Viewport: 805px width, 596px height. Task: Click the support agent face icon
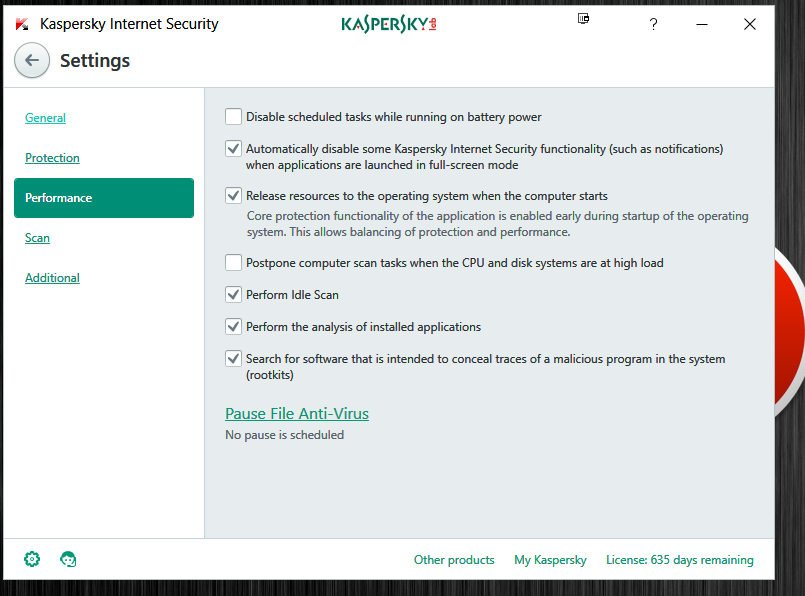pyautogui.click(x=68, y=559)
